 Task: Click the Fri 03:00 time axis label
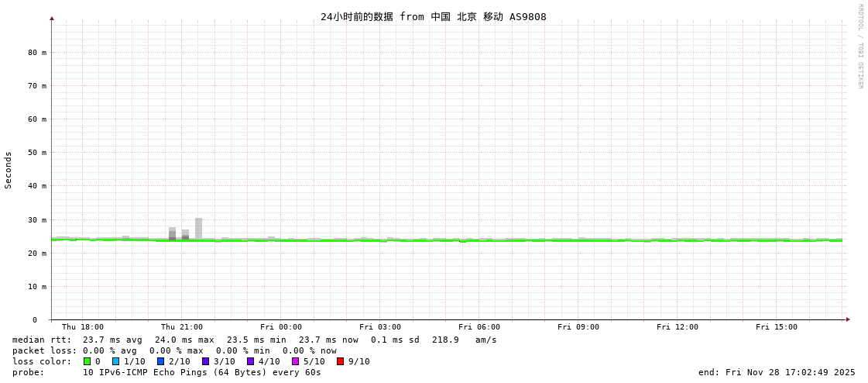(380, 327)
